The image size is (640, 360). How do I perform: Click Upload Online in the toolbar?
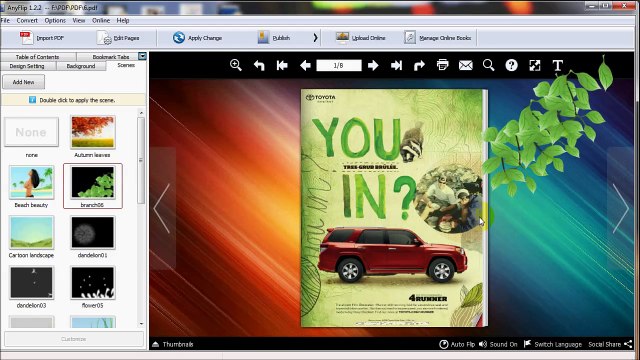click(x=360, y=38)
